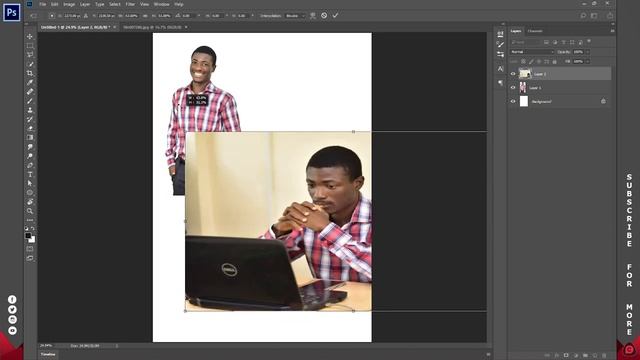
Task: Open the Interpolation dropdown
Action: [295, 16]
